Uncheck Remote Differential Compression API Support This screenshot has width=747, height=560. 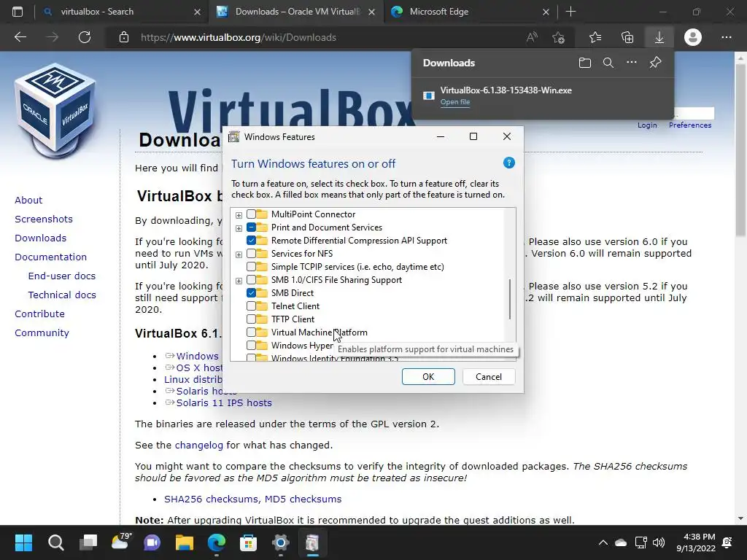tap(251, 241)
